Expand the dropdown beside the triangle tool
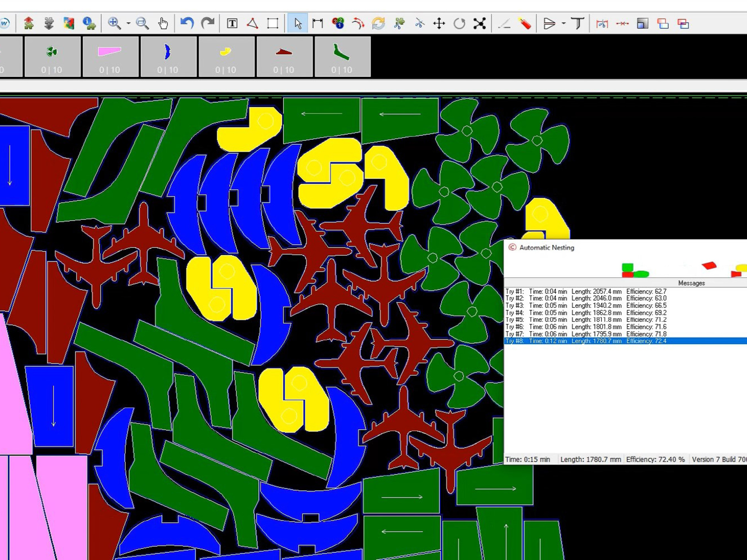 pos(563,24)
